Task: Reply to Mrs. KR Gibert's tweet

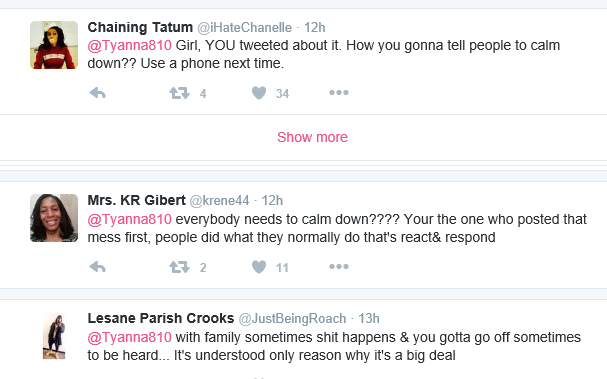Action: tap(98, 267)
